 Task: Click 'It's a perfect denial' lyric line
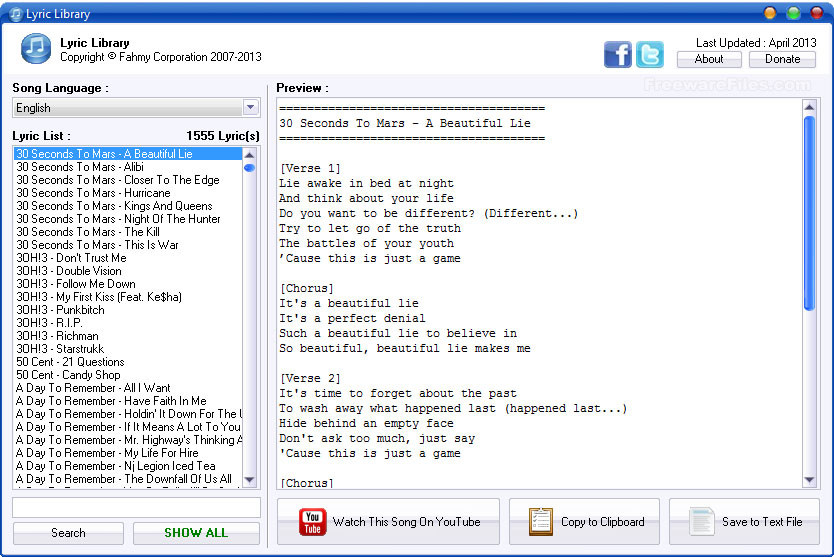click(x=352, y=319)
